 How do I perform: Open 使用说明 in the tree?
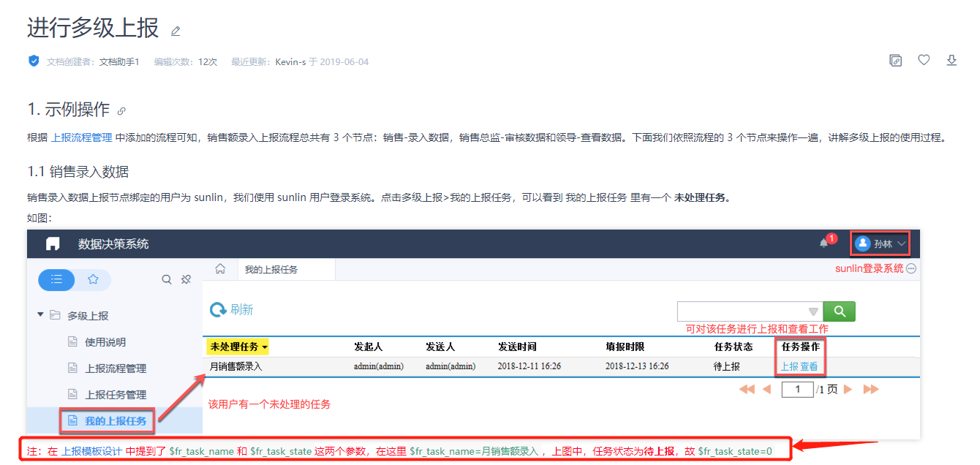tap(105, 342)
